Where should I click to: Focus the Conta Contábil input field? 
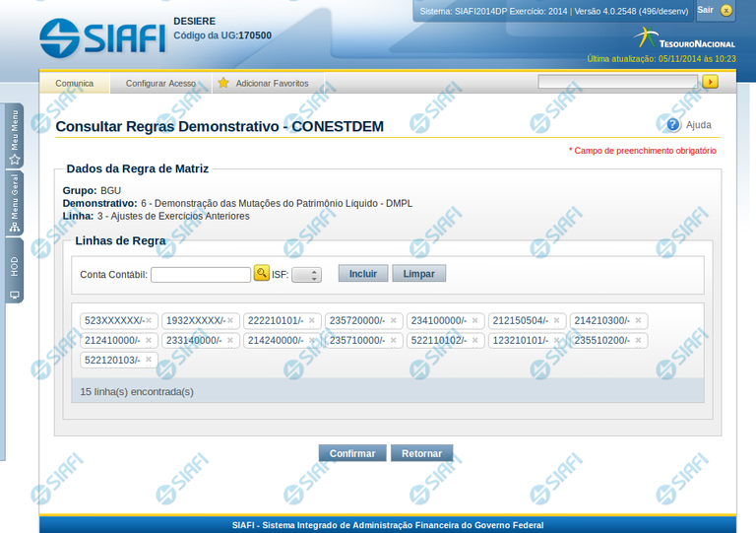[201, 275]
